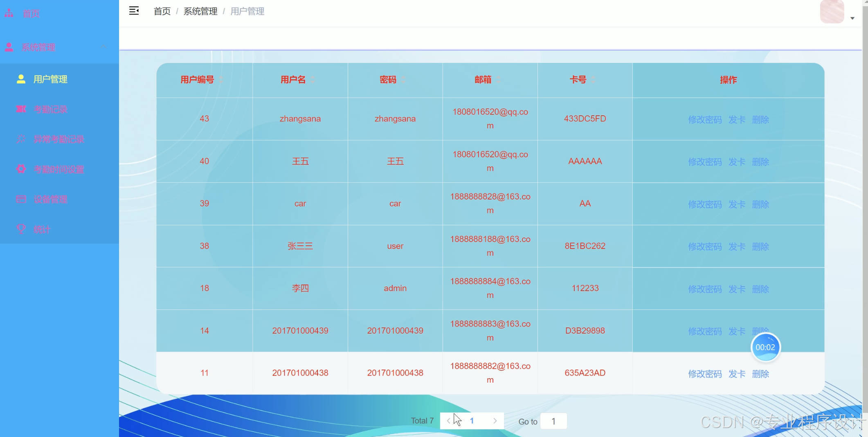Open 设备管理 menu item
Viewport: 868px width, 437px height.
click(x=50, y=199)
